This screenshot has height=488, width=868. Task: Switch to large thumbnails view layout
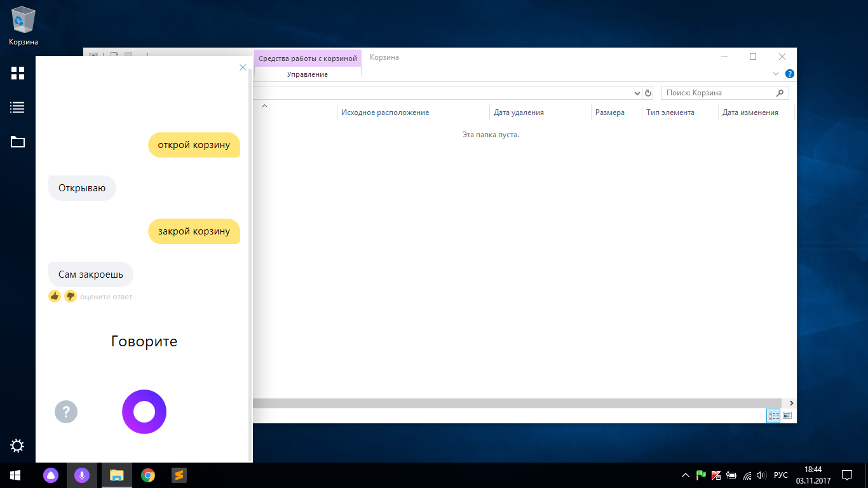pos(788,416)
